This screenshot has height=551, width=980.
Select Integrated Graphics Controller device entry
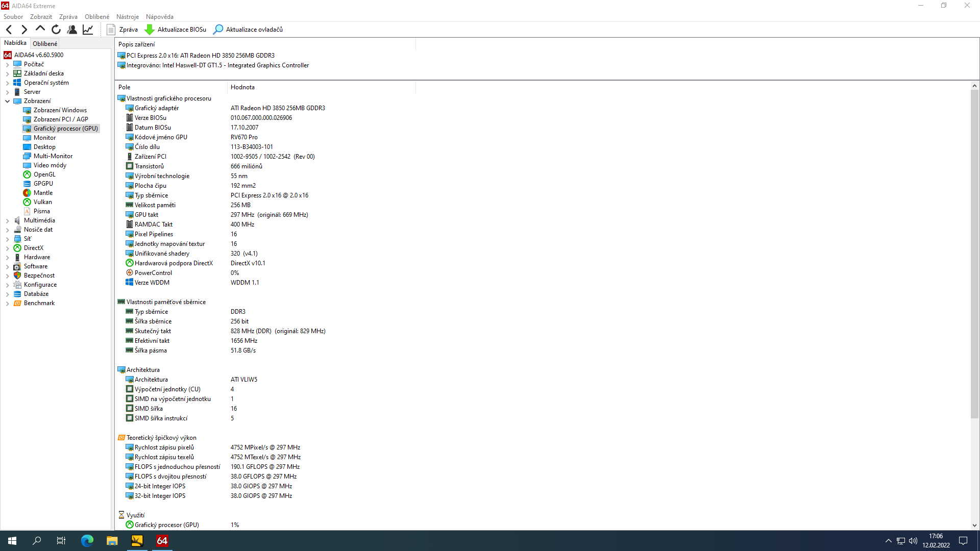click(217, 65)
